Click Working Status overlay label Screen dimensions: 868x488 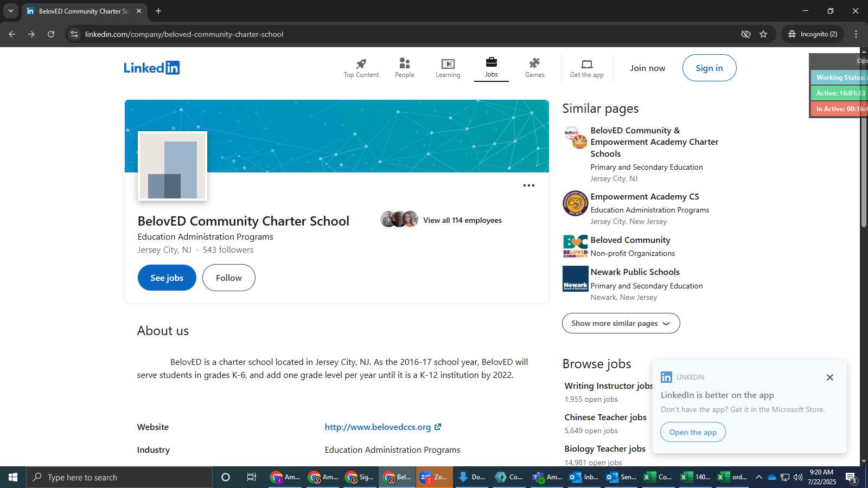tap(840, 78)
